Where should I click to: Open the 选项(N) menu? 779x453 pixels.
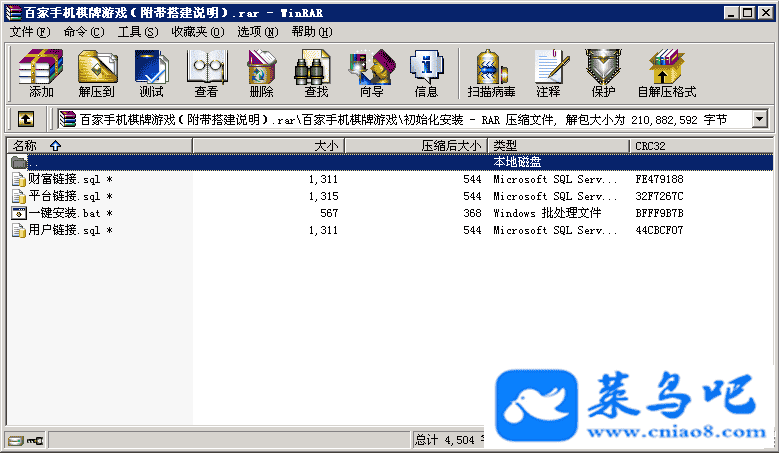pyautogui.click(x=257, y=32)
